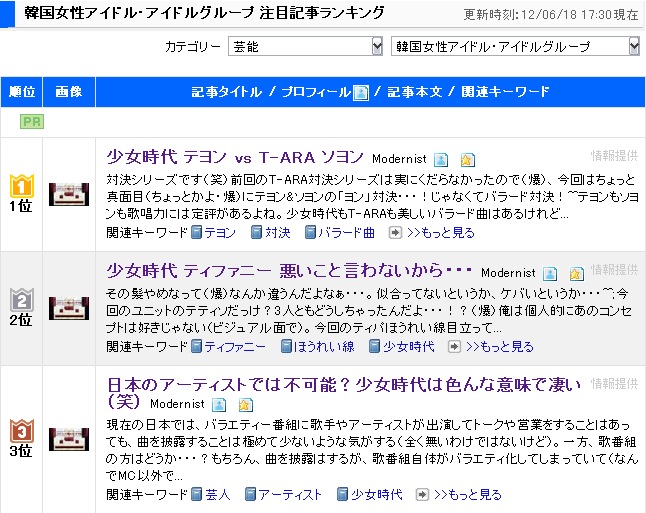
Task: Click the book icon next to テヨン keyword
Action: coord(197,233)
